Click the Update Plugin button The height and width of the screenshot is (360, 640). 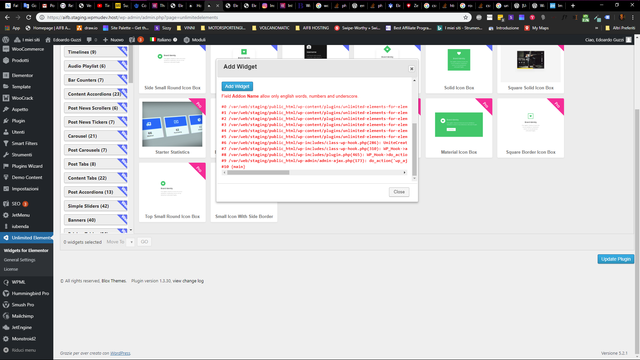click(616, 259)
